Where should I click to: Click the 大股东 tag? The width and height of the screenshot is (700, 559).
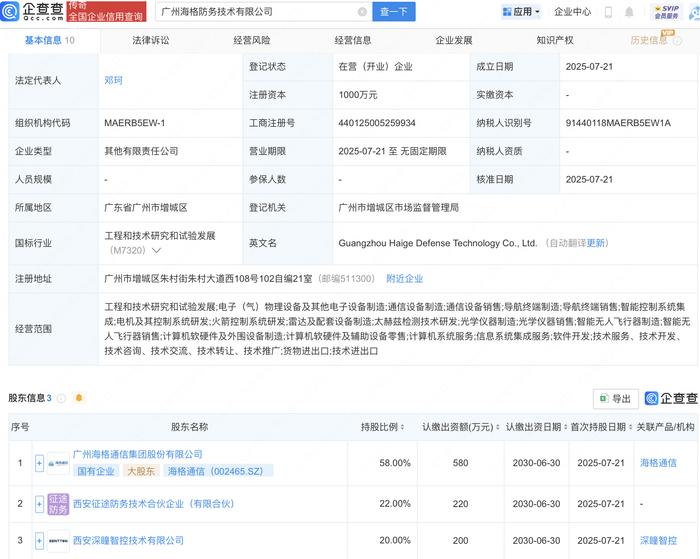[141, 471]
